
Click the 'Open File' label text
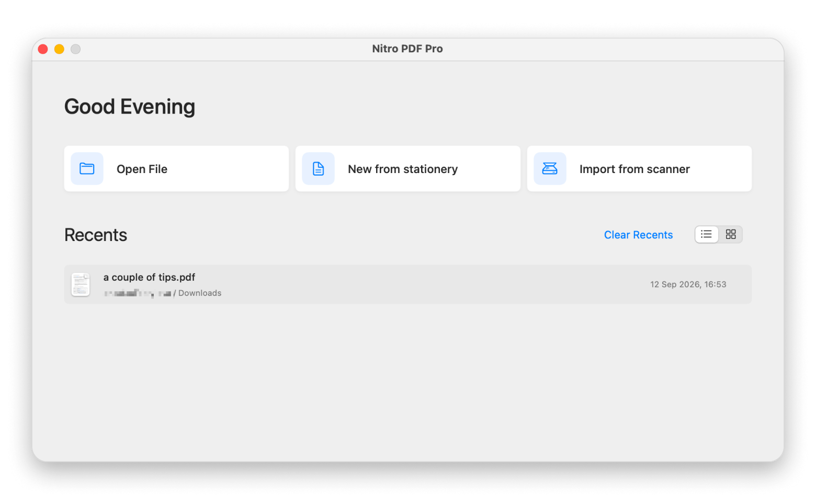click(x=142, y=169)
